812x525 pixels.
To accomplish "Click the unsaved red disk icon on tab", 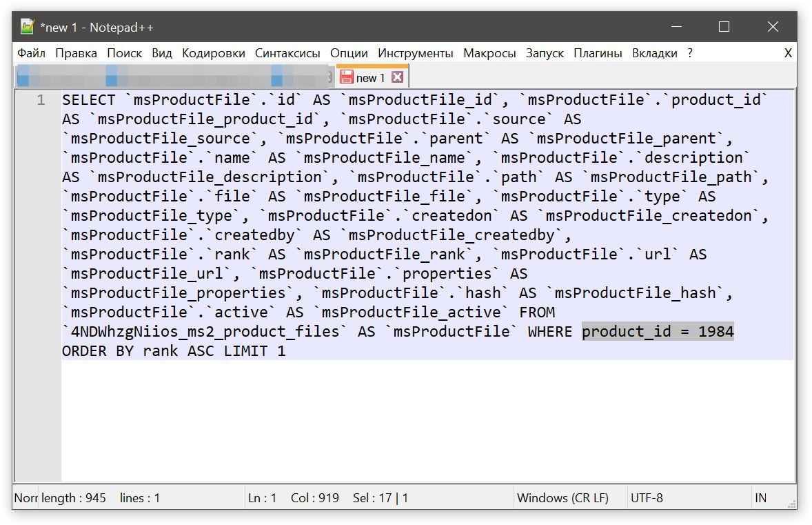I will click(347, 78).
